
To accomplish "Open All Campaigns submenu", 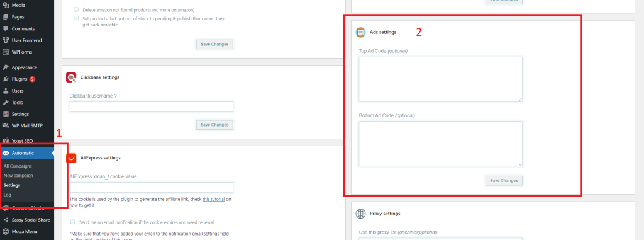I will 18,166.
